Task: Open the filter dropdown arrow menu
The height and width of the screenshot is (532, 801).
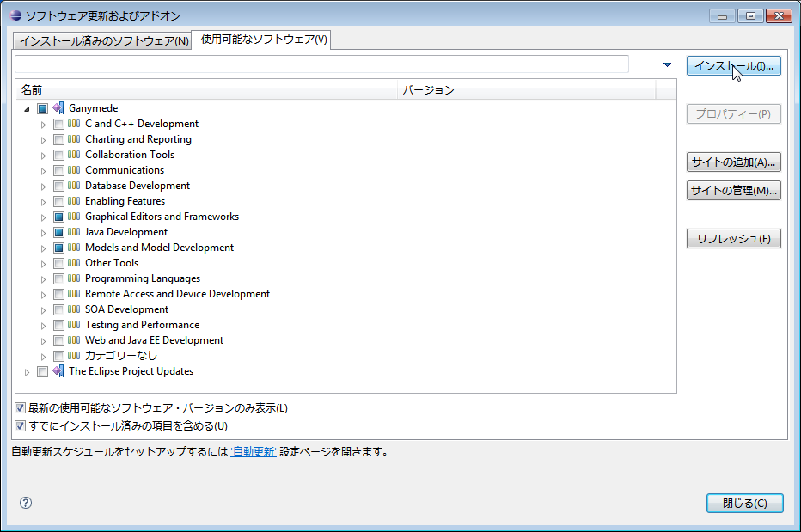Action: click(667, 65)
